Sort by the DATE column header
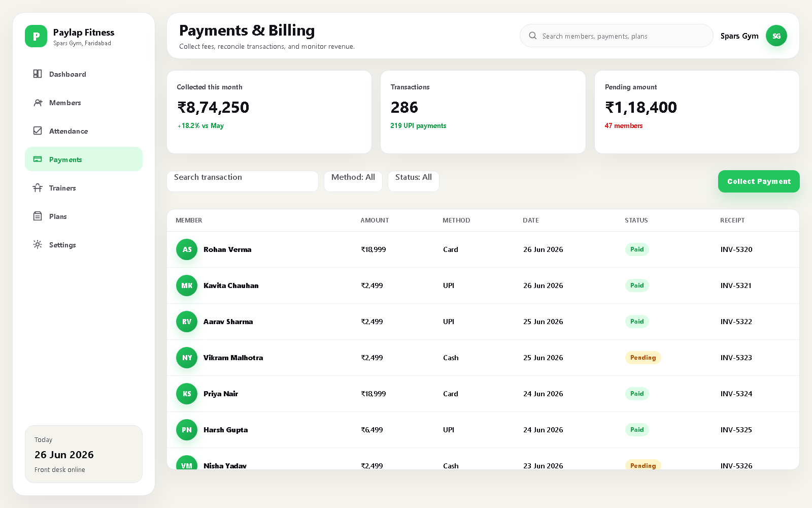 (531, 220)
